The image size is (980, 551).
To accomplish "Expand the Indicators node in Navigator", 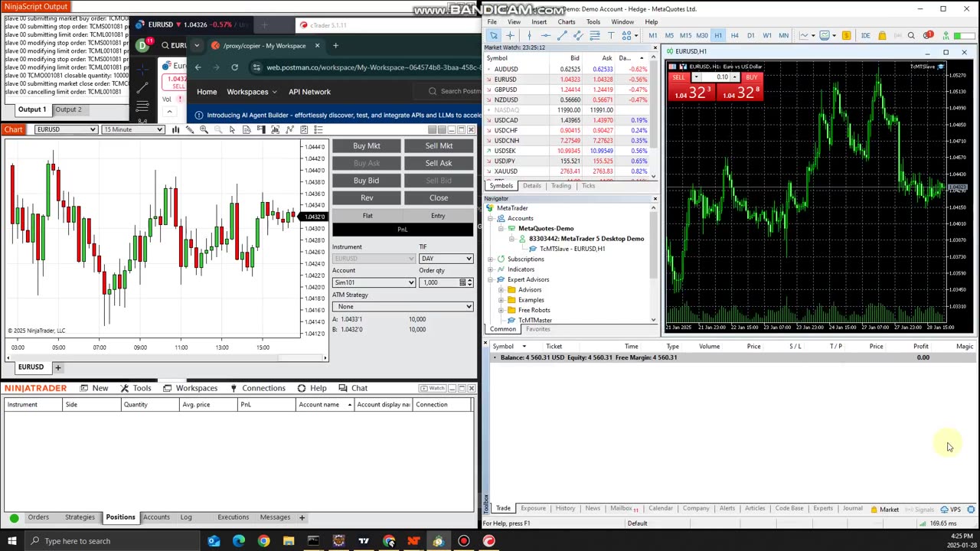I will (x=491, y=269).
